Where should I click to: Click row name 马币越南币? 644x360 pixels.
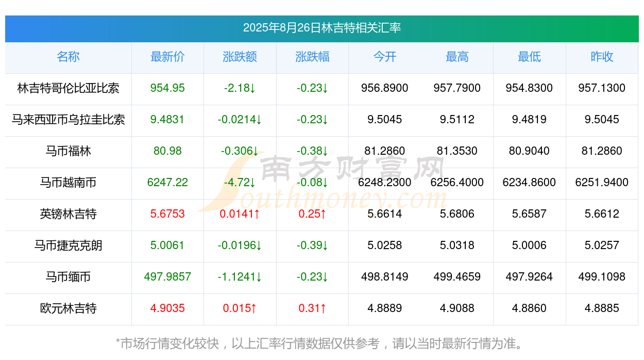click(68, 183)
